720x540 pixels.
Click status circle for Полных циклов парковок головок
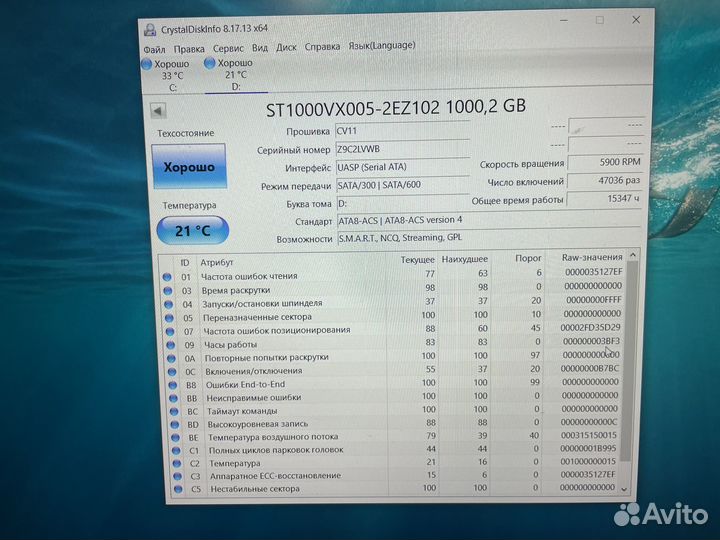tap(176, 451)
